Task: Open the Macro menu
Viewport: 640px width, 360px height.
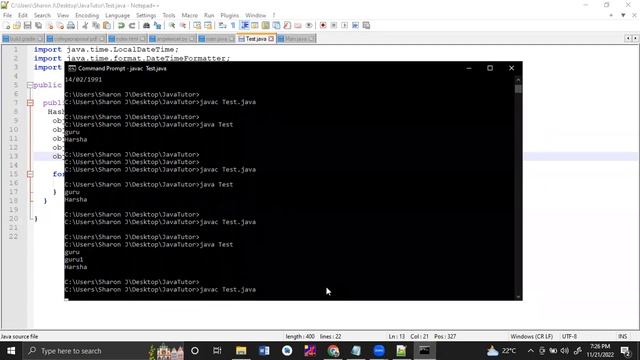Action: coord(189,15)
